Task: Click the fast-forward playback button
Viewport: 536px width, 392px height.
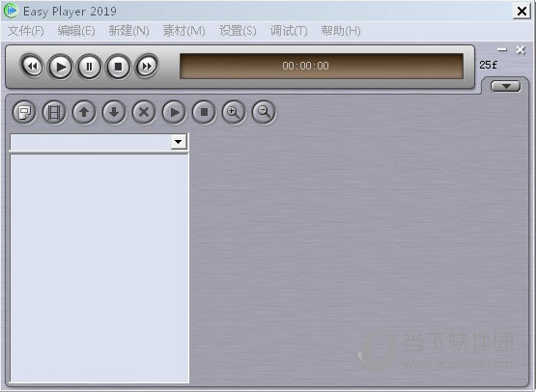Action: [x=147, y=67]
